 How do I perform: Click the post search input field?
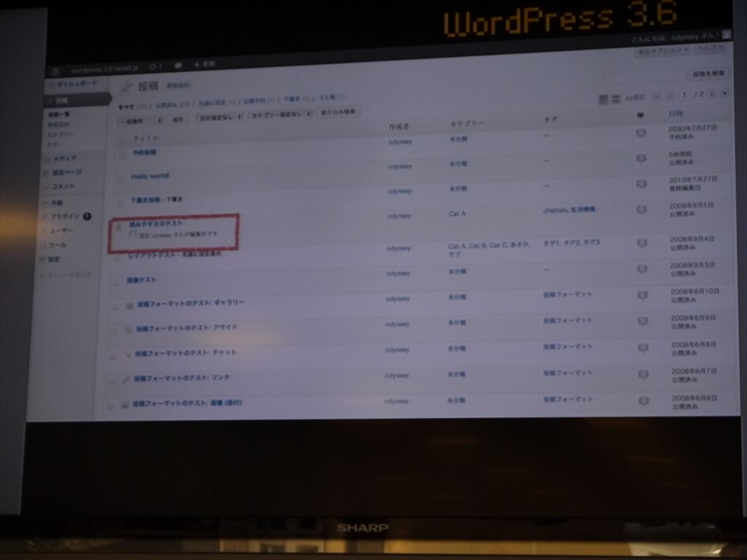[x=643, y=76]
